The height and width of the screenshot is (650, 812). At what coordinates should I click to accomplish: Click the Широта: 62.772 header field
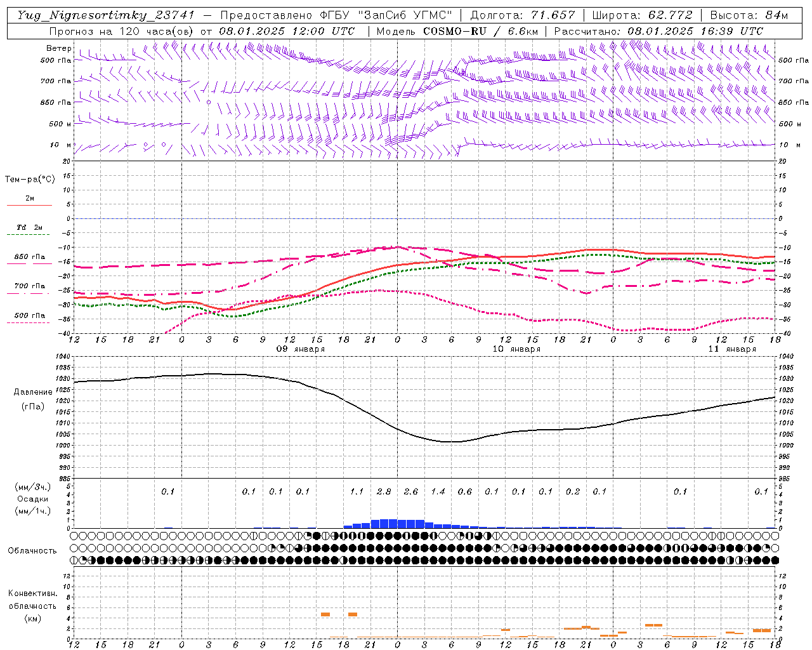coord(642,15)
